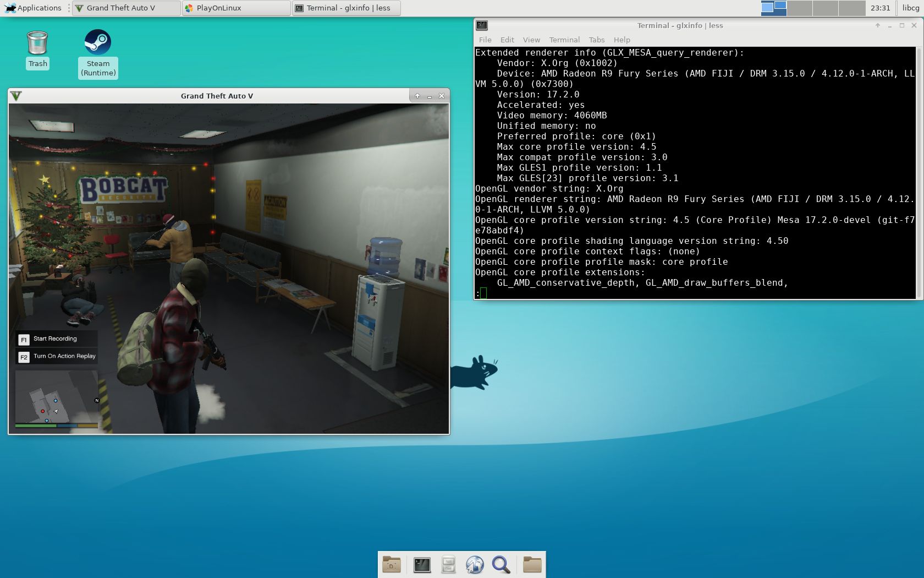The width and height of the screenshot is (924, 578).
Task: Switch to Grand Theft Auto V taskbar button
Action: 126,8
